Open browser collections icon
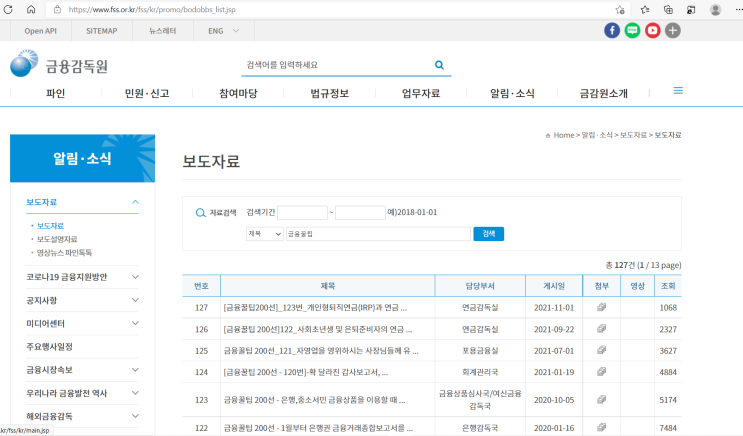 668,9
